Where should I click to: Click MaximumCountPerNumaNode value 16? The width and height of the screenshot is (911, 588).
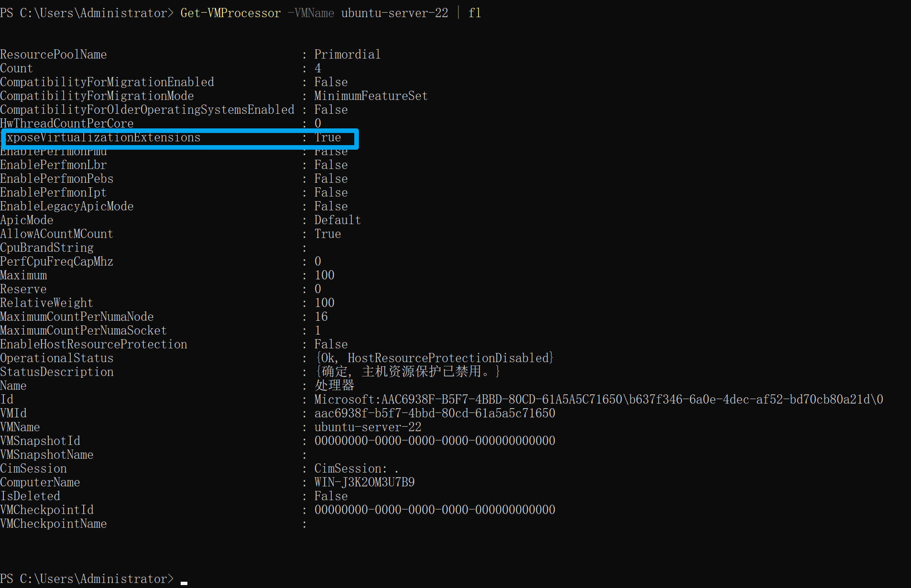click(321, 317)
